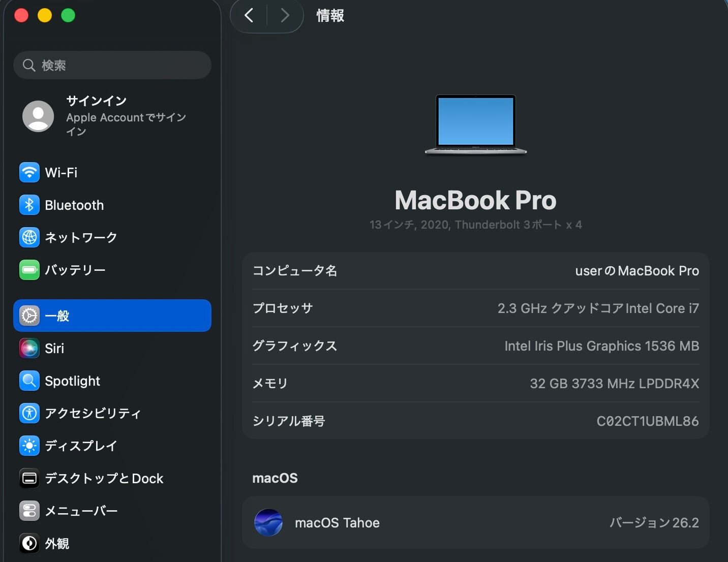728x562 pixels.
Task: Click the macOS Tahoe version row
Action: tap(475, 522)
